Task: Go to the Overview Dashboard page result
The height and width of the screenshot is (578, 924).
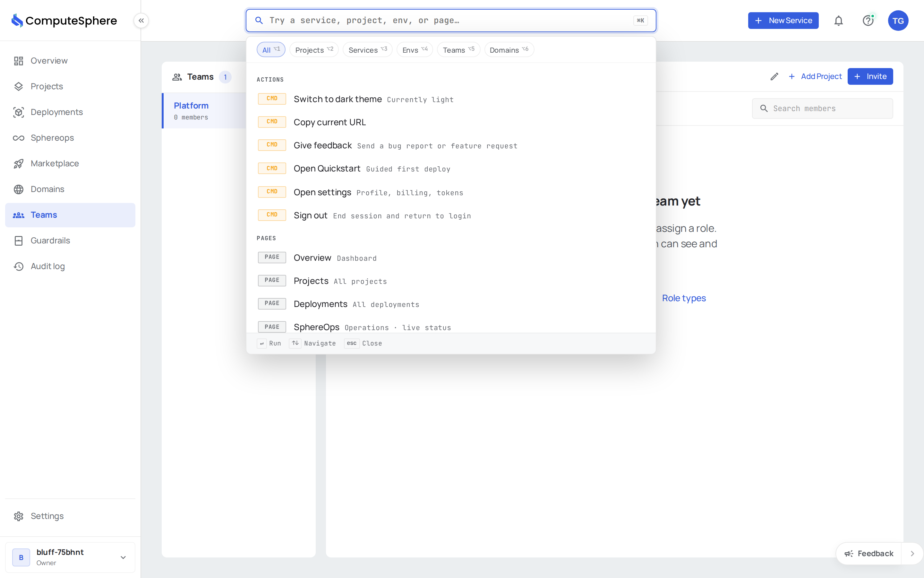Action: tap(450, 258)
